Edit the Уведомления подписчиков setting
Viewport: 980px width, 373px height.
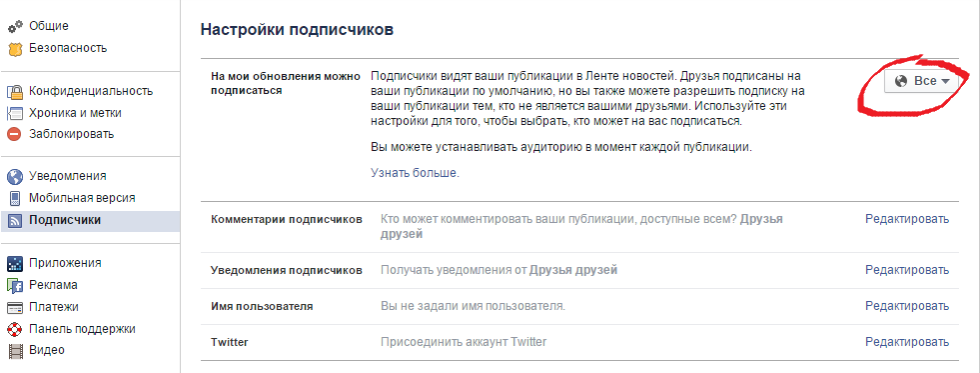907,270
